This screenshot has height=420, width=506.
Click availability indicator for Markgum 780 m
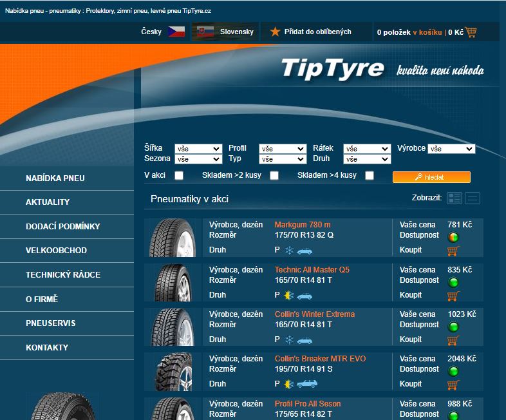tap(453, 237)
